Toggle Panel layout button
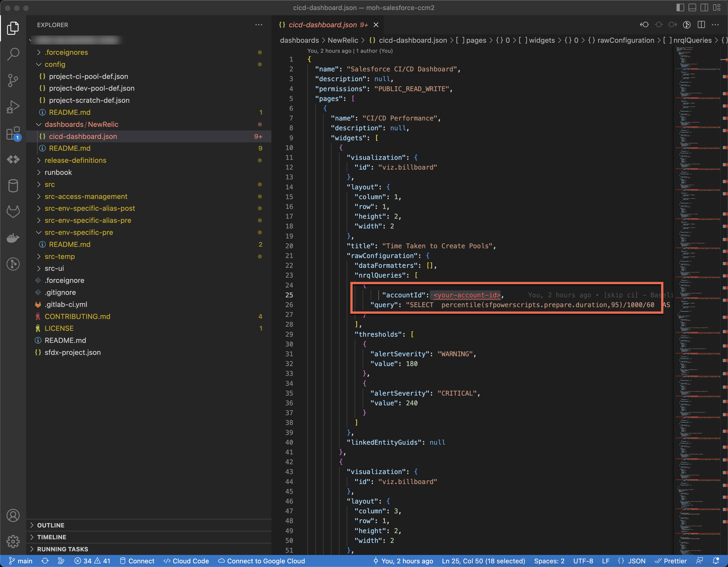The width and height of the screenshot is (728, 567). (x=692, y=7)
